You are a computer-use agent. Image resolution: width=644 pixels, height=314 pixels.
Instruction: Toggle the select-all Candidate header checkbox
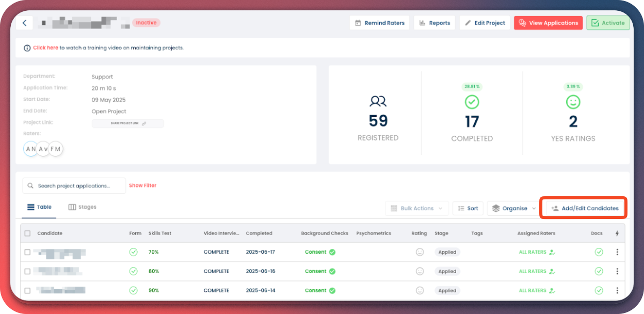[x=27, y=233]
